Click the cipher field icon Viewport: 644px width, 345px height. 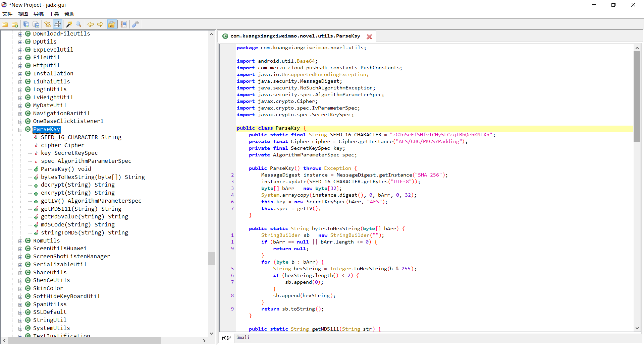36,145
